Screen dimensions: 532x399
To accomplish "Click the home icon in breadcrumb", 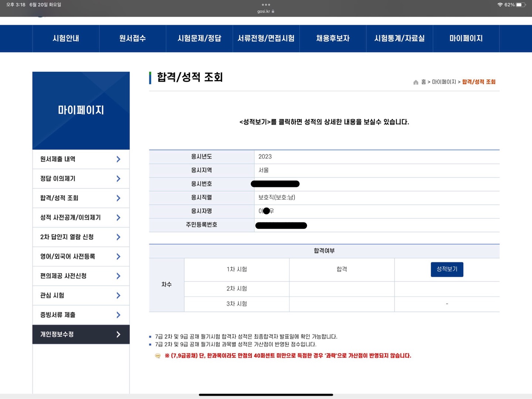I will 416,82.
